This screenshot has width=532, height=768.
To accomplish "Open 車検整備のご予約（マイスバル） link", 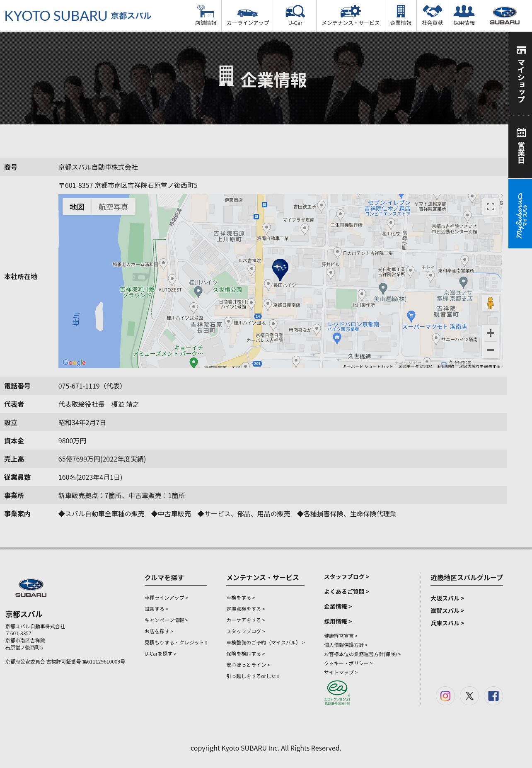I will [266, 642].
